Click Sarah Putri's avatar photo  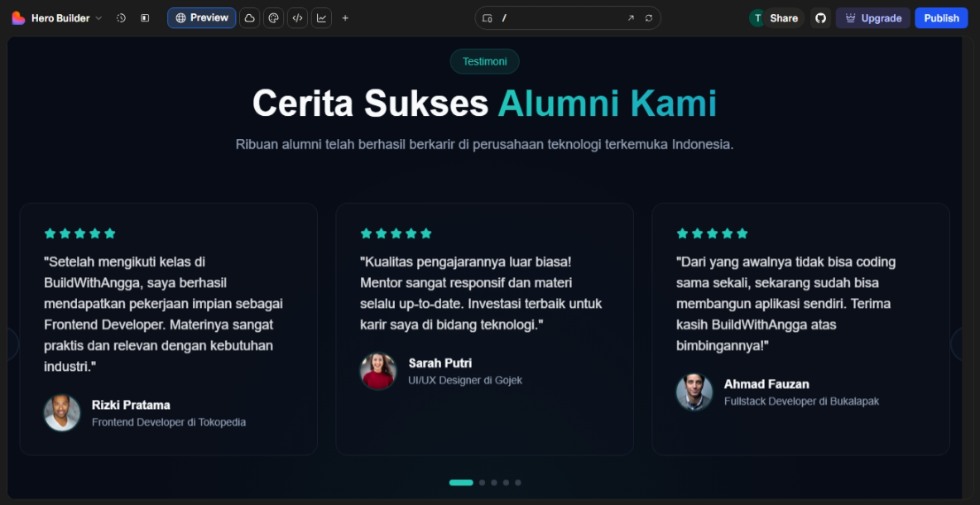[378, 372]
